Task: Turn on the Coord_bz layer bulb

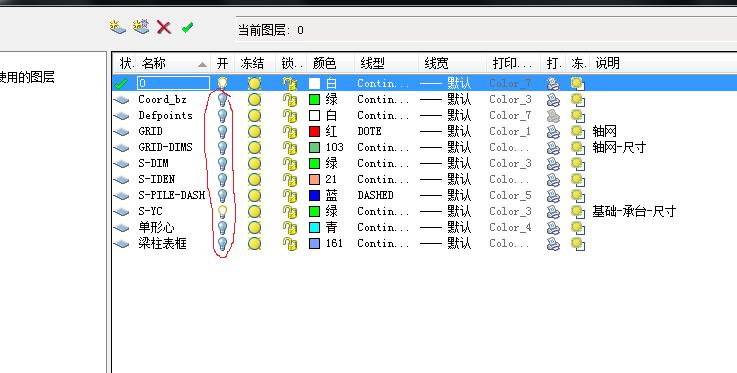Action: [x=222, y=100]
